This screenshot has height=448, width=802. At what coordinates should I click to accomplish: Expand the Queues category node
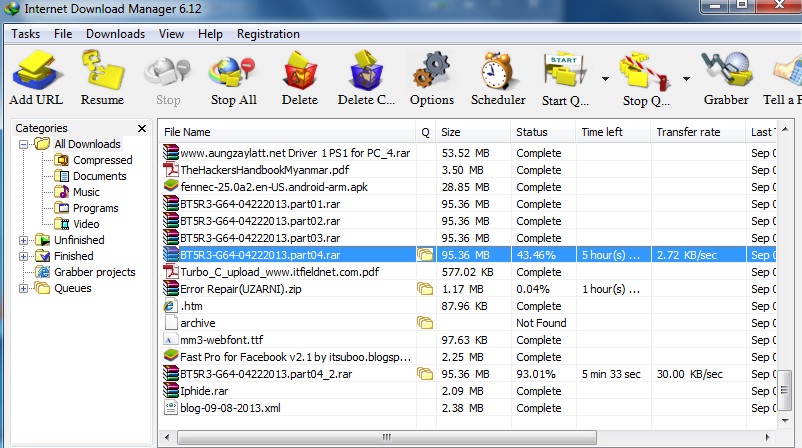point(24,288)
